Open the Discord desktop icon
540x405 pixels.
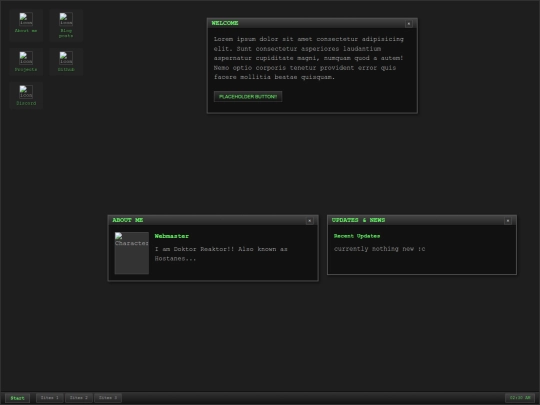(x=26, y=95)
